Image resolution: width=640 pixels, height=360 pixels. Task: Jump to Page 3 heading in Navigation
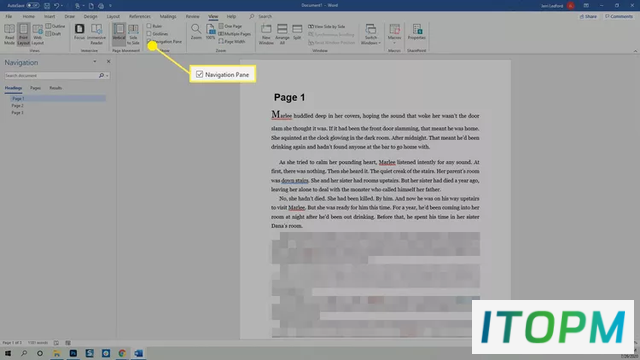click(x=18, y=113)
